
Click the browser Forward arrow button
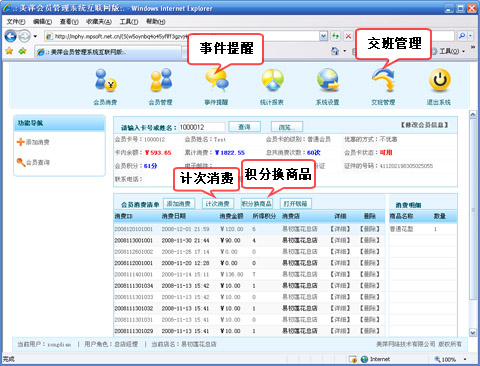tap(24, 36)
